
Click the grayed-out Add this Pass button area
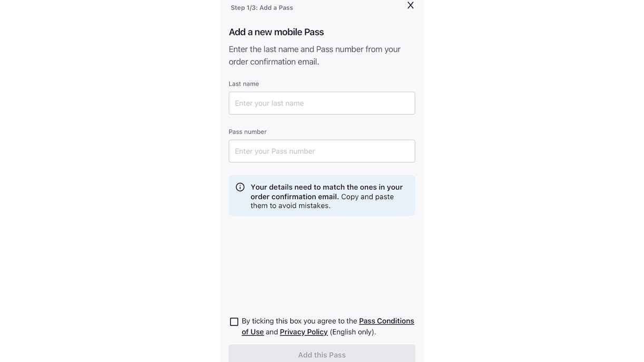click(x=321, y=354)
